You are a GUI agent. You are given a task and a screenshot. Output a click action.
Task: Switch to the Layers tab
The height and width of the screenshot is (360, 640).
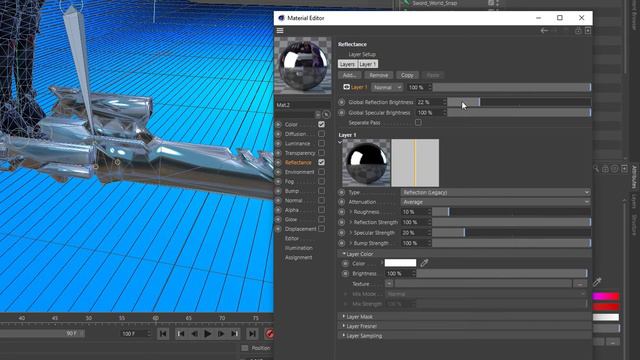click(x=347, y=64)
